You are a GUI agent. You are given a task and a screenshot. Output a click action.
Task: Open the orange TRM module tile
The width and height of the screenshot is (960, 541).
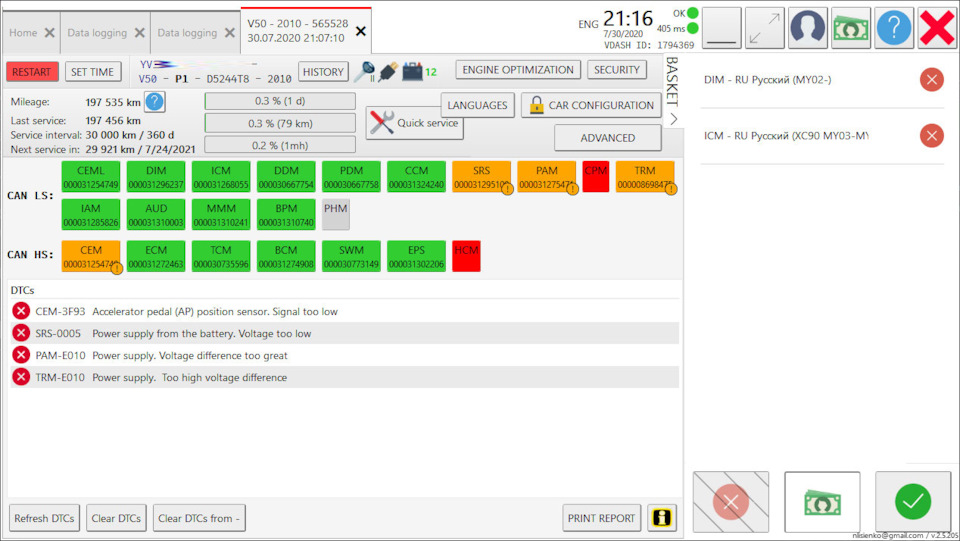click(645, 177)
